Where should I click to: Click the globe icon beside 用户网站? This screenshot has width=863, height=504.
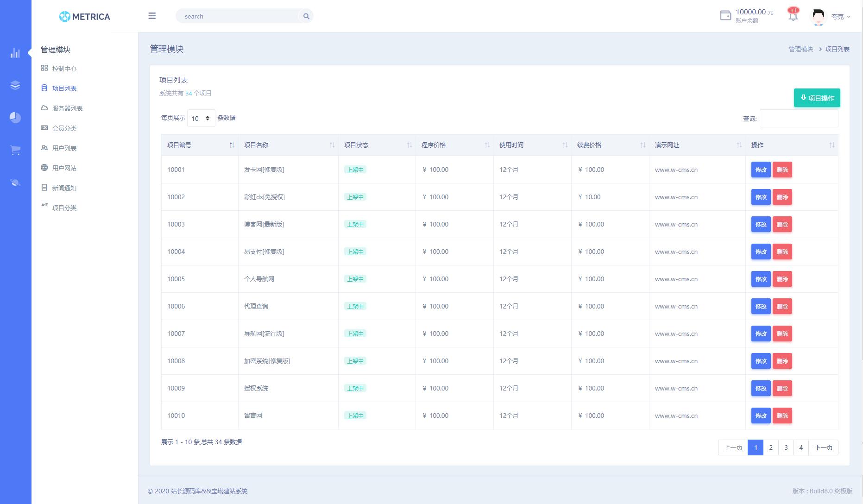pyautogui.click(x=44, y=168)
